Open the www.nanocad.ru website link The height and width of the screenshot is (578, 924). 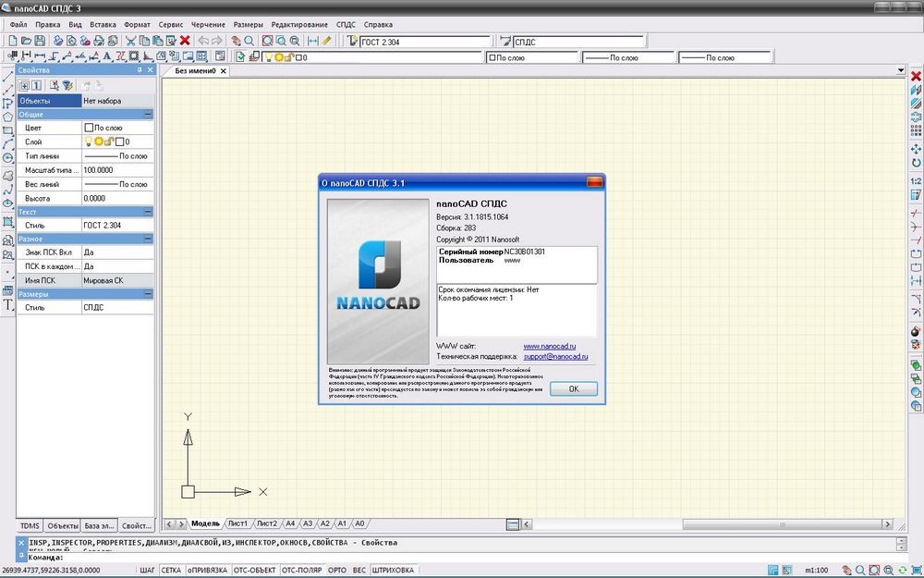point(549,346)
